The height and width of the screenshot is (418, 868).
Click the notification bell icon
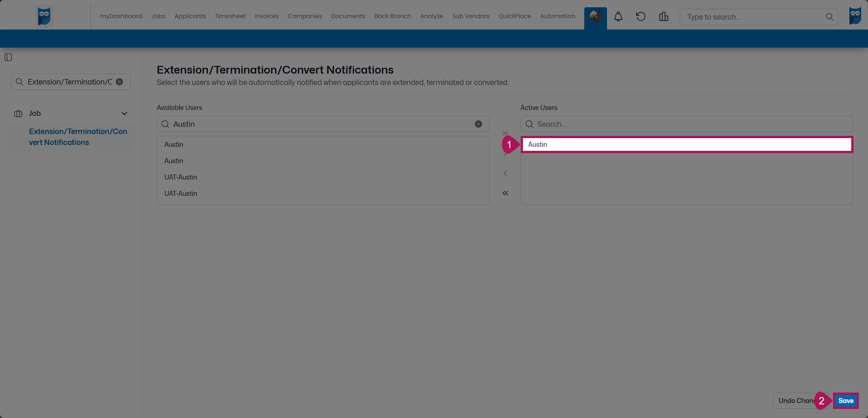pos(618,16)
